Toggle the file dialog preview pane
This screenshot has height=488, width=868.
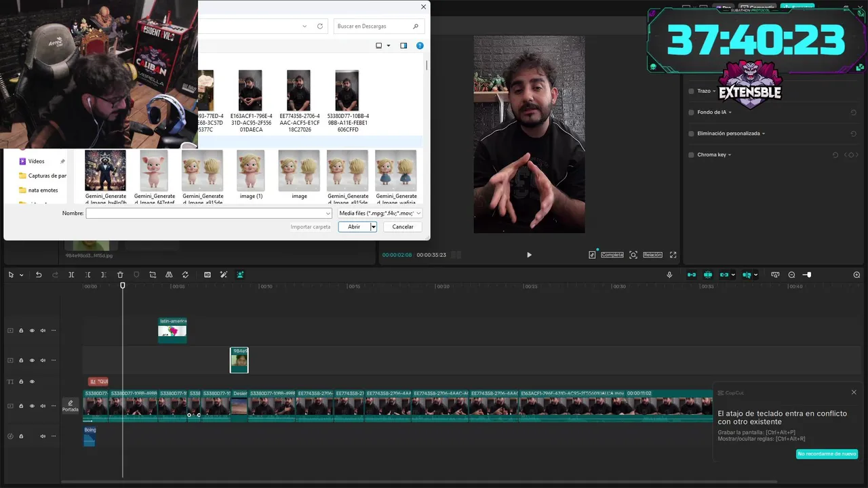[403, 45]
